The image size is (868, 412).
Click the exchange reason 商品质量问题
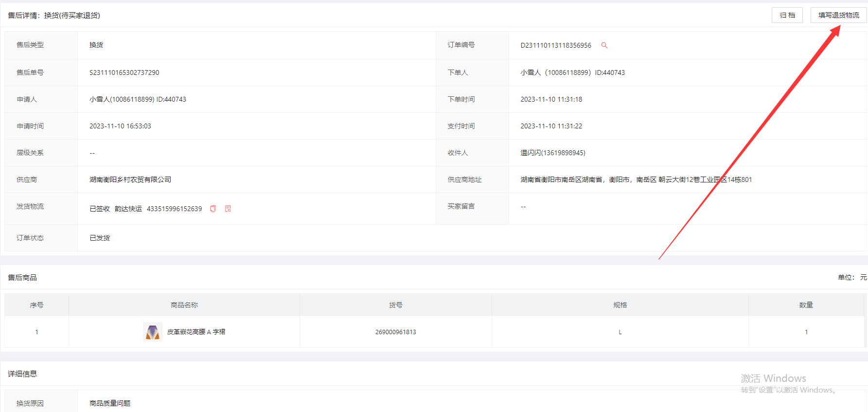110,403
